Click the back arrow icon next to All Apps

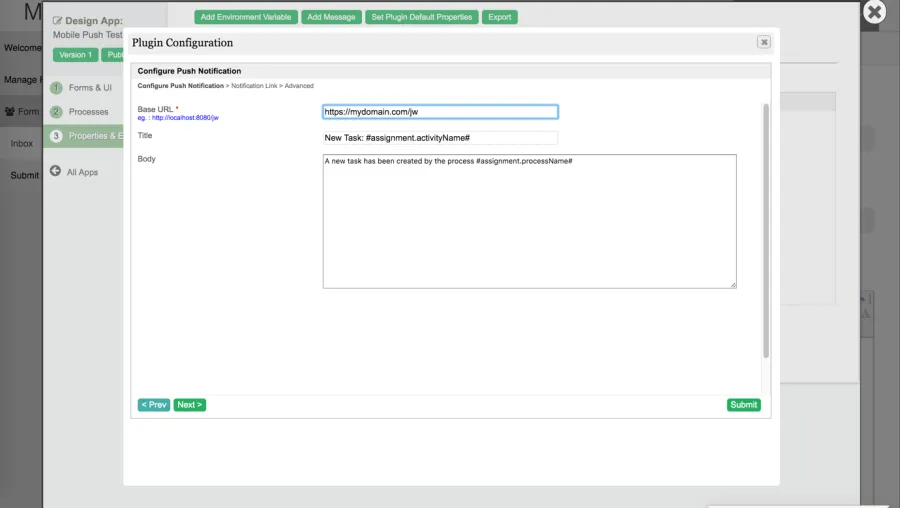[55, 171]
